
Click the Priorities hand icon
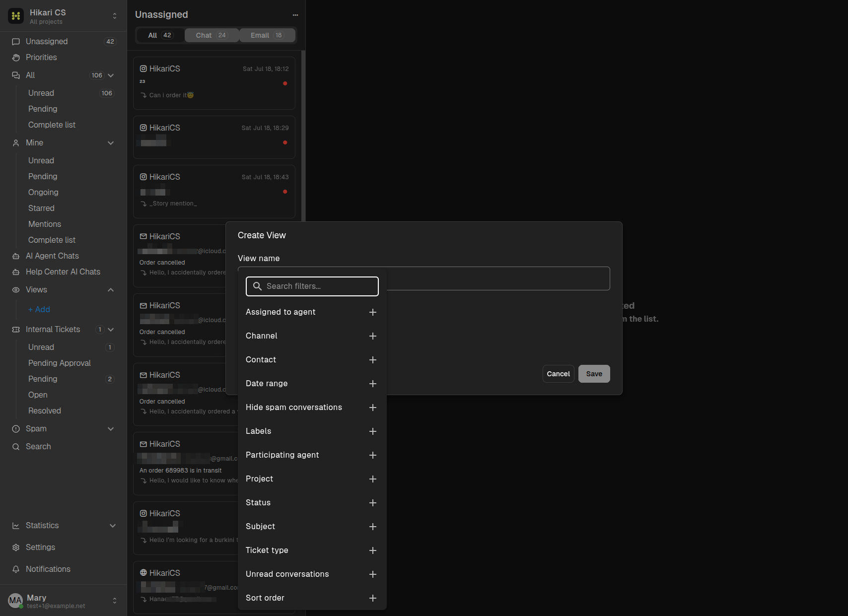click(x=16, y=58)
